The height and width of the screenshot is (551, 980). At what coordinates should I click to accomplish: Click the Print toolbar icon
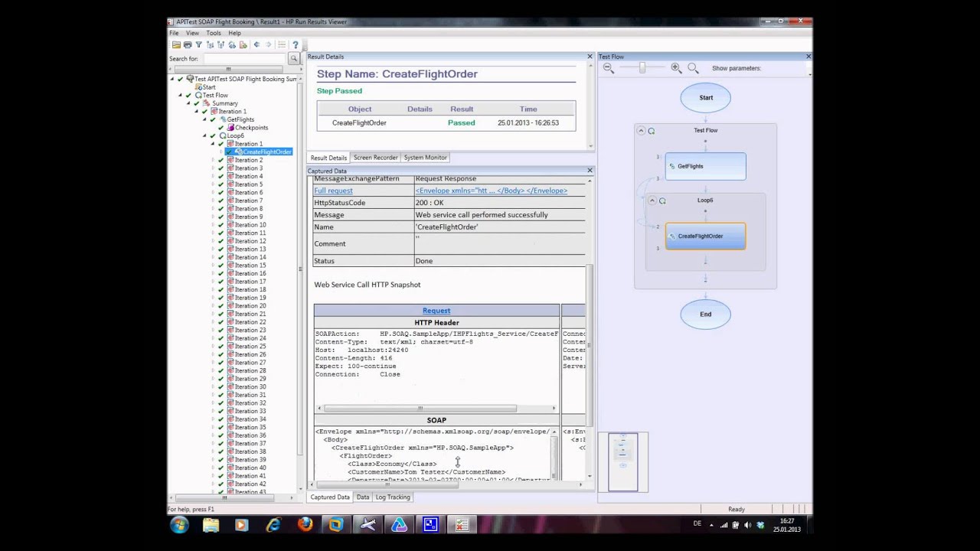pyautogui.click(x=188, y=45)
